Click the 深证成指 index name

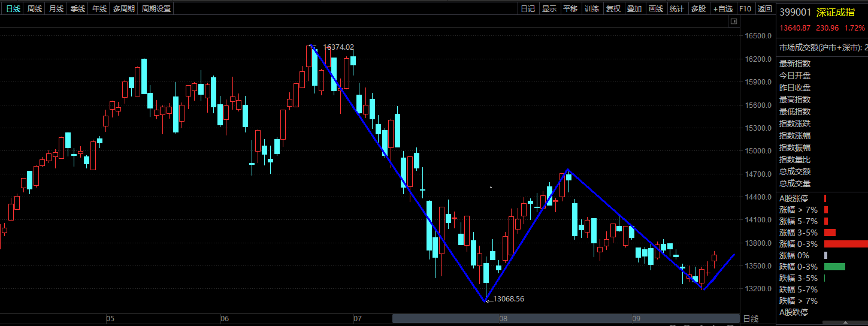pyautogui.click(x=836, y=12)
